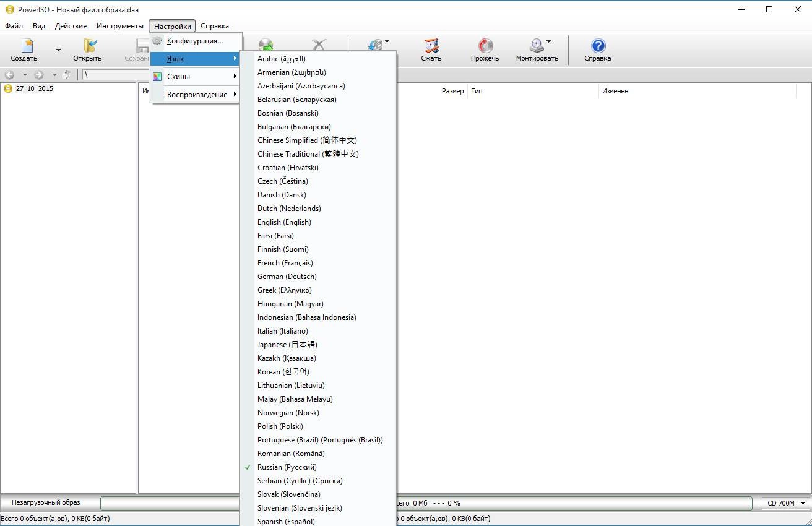The height and width of the screenshot is (526, 812).
Task: Open the forward button history dropdown
Action: point(54,75)
